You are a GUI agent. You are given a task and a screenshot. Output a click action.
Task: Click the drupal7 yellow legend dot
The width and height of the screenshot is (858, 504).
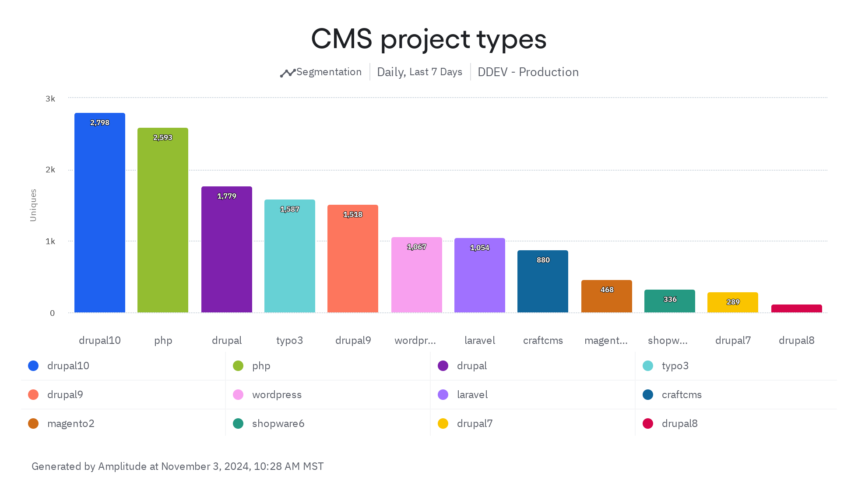click(x=443, y=423)
